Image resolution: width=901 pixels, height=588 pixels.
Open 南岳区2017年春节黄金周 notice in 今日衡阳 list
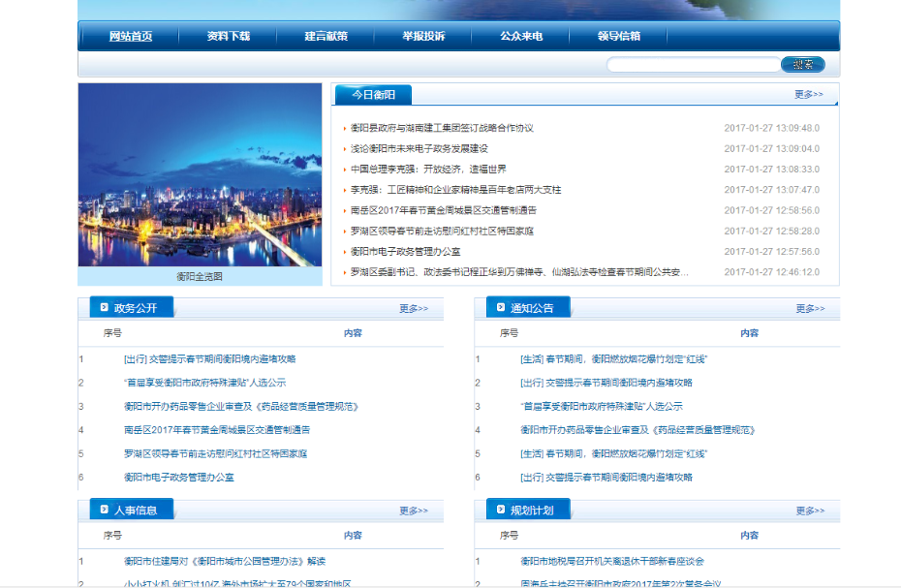click(x=444, y=210)
